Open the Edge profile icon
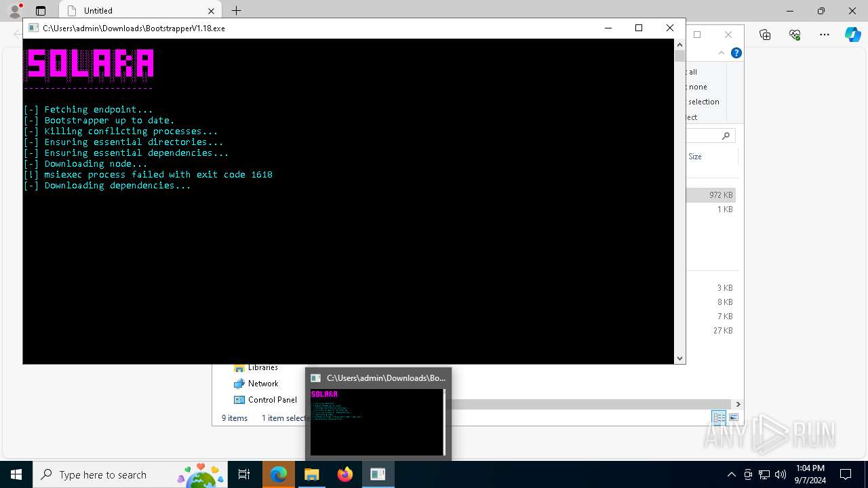 click(15, 11)
